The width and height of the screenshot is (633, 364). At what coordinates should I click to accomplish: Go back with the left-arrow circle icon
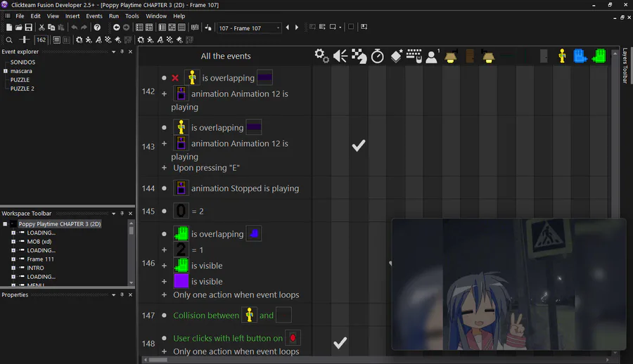point(116,27)
